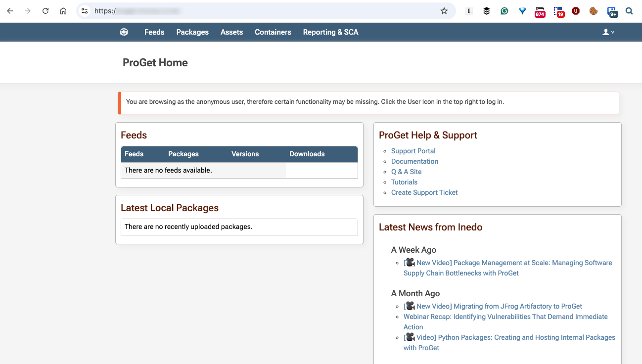Open the Instapaper 'I' extension
This screenshot has width=642, height=364.
pos(469,11)
